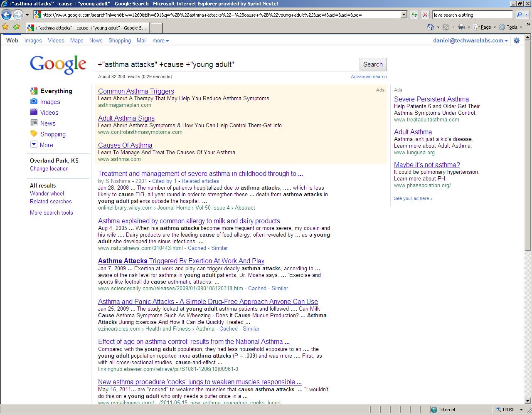This screenshot has height=415, width=532.
Task: Open Maps in Google top navigation
Action: (76, 41)
